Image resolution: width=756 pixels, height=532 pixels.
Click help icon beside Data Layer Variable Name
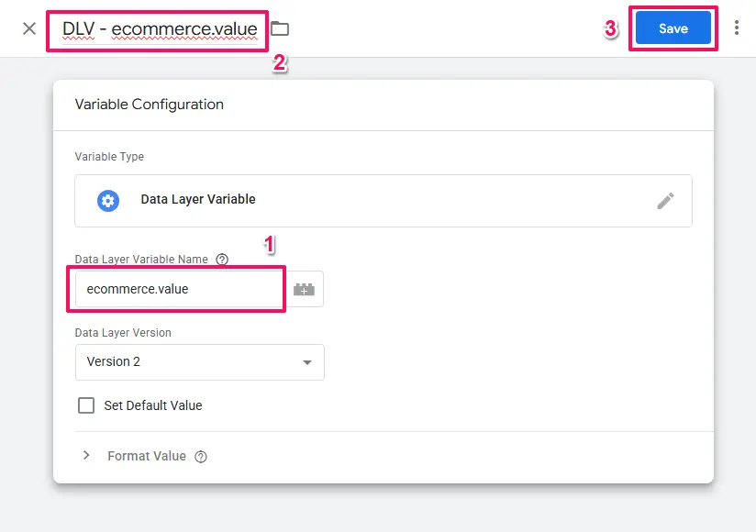tap(222, 260)
